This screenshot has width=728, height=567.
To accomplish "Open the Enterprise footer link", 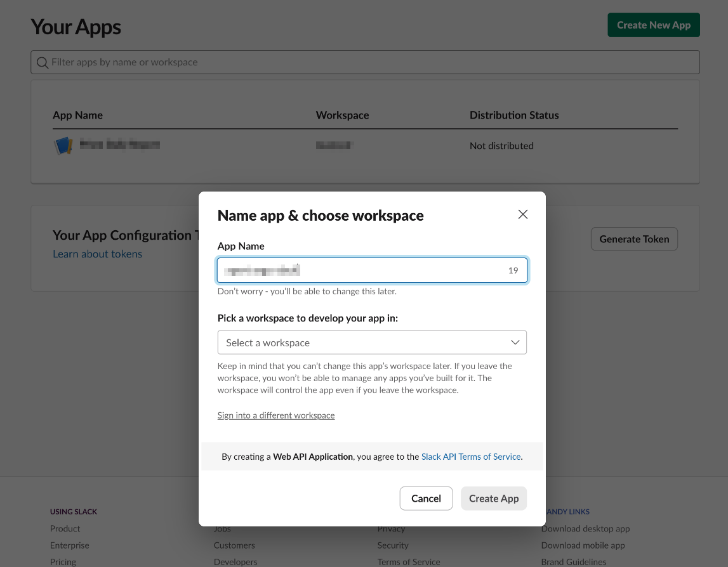I will tap(70, 545).
